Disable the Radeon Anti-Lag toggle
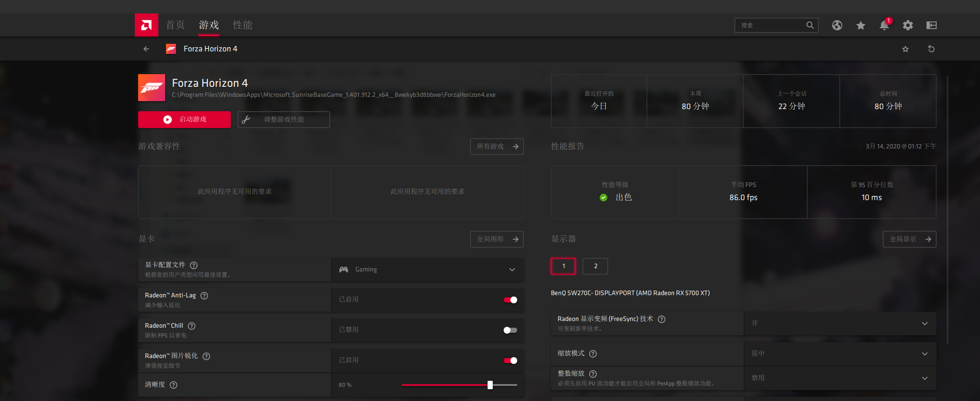The width and height of the screenshot is (980, 401). point(510,300)
